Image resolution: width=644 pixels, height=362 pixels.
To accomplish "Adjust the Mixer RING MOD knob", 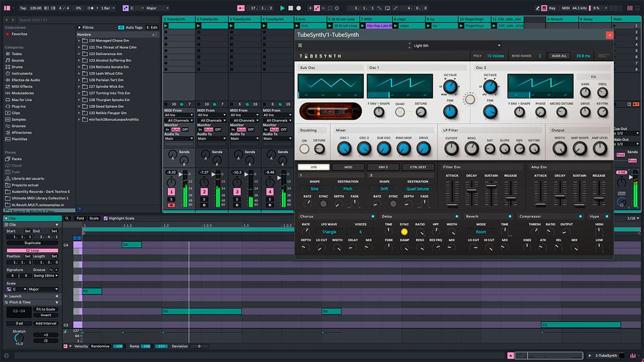I will click(404, 148).
